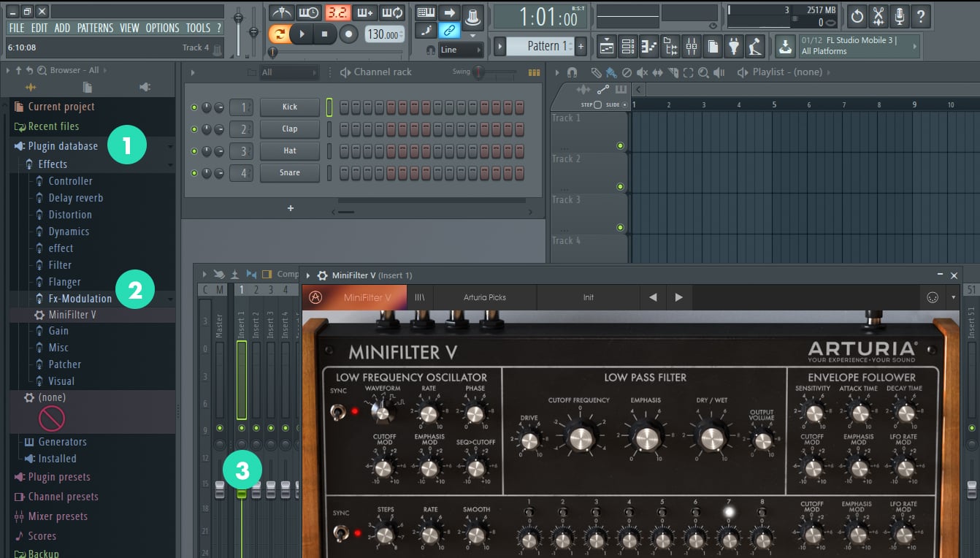The height and width of the screenshot is (558, 980).
Task: Toggle Playlist snap magnet icon
Action: tap(572, 72)
